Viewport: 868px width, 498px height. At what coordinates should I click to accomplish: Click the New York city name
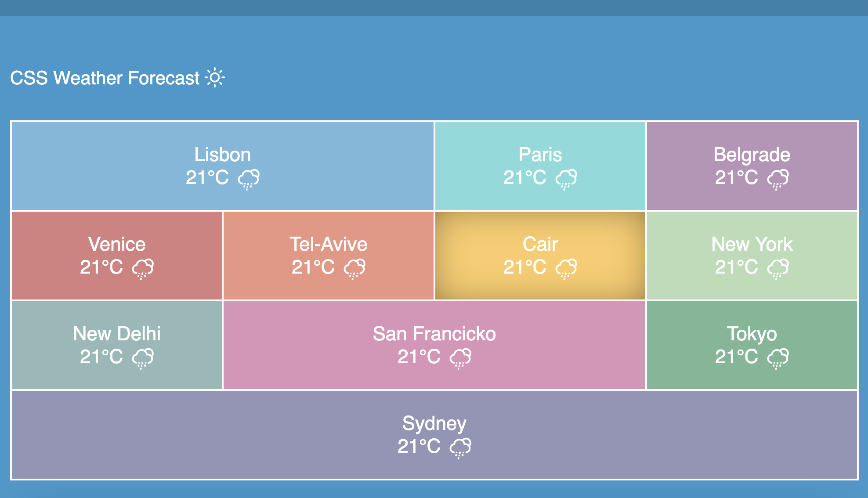[x=752, y=244]
